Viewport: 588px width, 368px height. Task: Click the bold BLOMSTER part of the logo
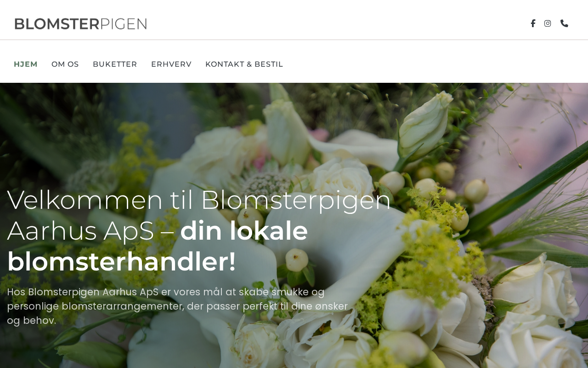tap(57, 24)
